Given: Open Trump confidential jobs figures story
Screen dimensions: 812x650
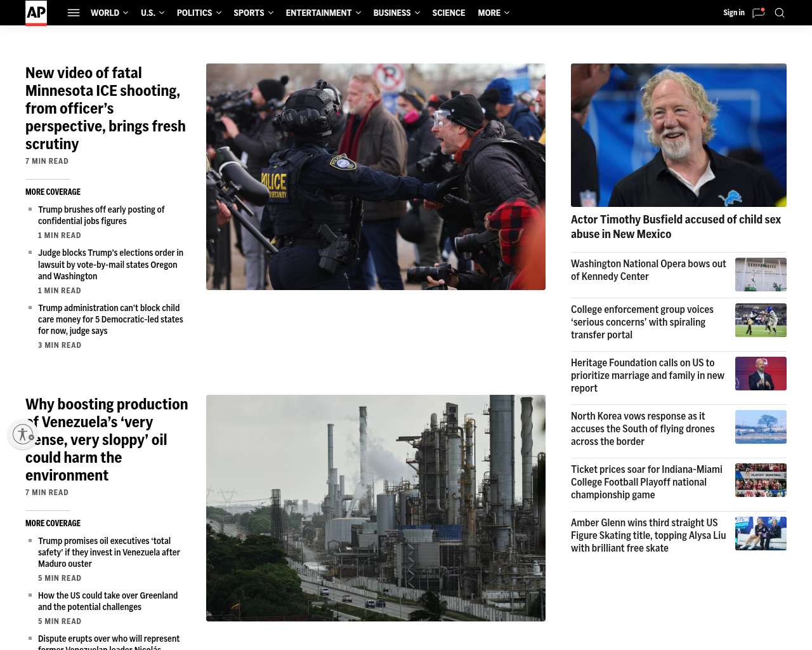Looking at the screenshot, I should point(101,215).
